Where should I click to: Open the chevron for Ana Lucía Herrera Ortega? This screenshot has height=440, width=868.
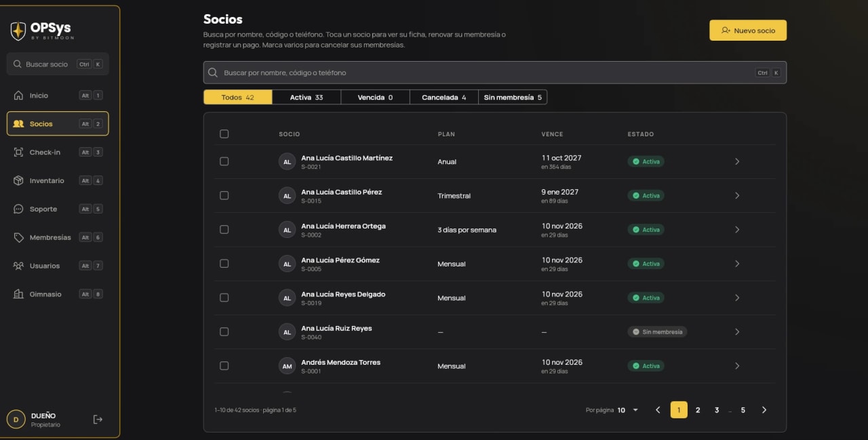click(x=737, y=230)
